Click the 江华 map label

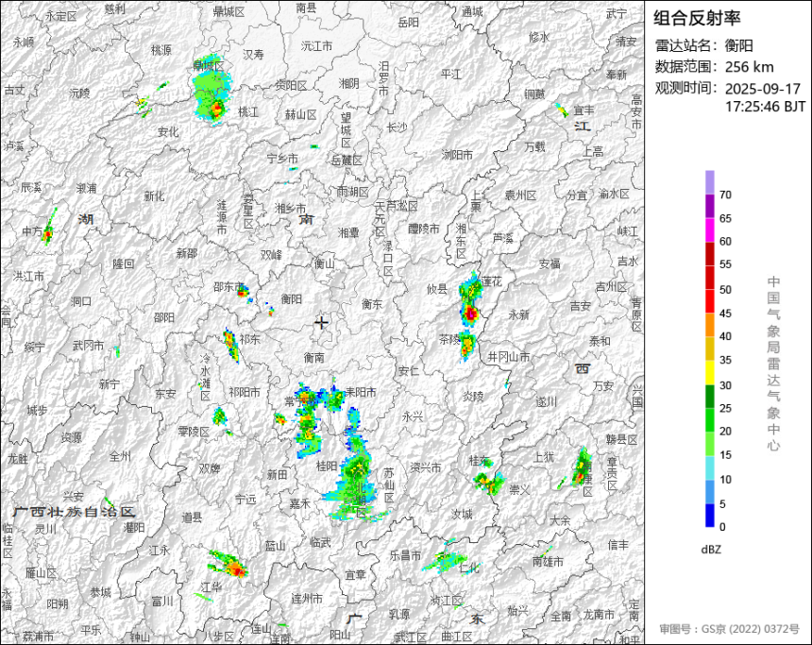tap(211, 587)
